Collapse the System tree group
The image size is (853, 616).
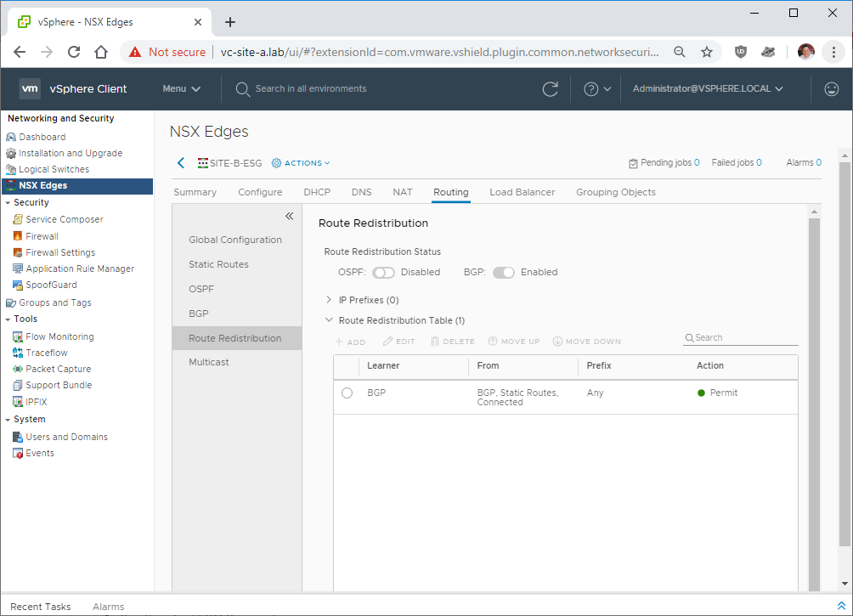(x=8, y=420)
